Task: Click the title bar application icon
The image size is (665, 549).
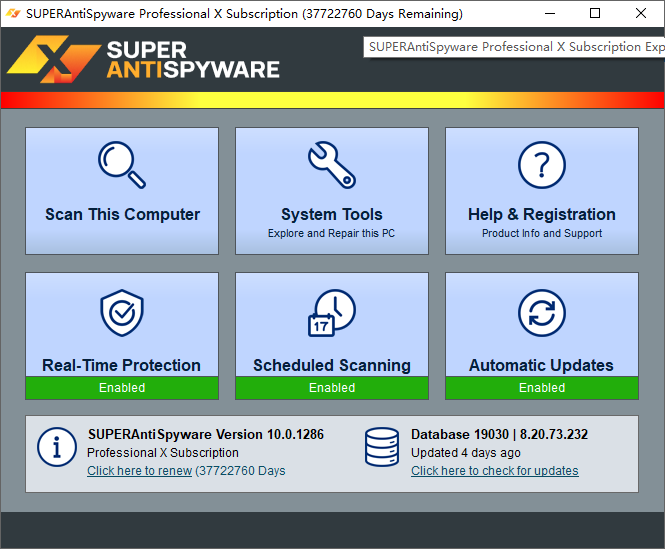Action: [x=13, y=14]
